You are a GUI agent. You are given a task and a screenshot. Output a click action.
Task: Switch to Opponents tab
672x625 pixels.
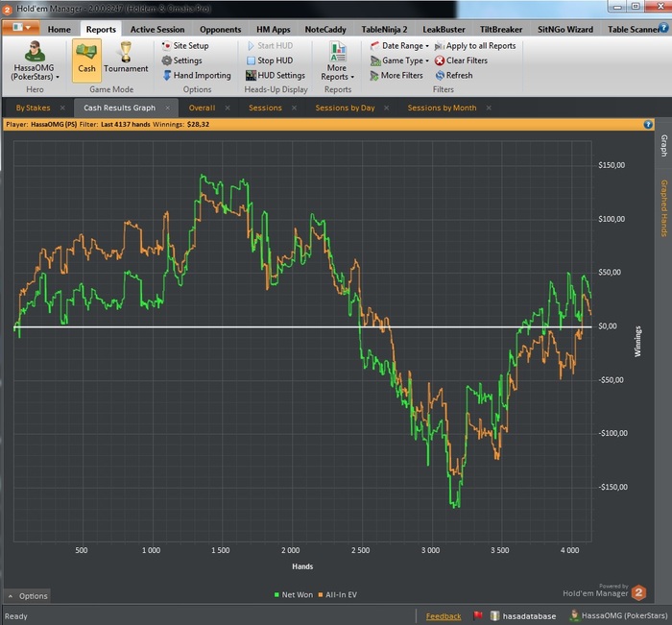220,29
